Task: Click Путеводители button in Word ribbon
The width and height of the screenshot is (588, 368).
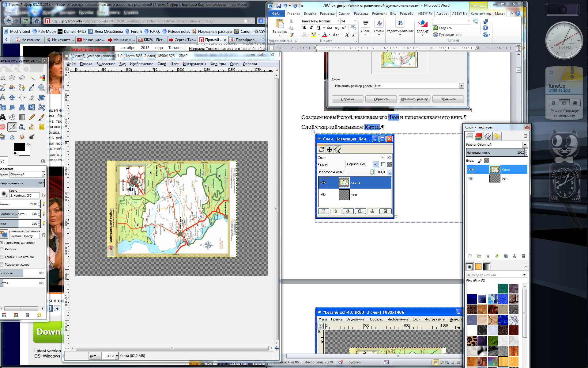Action: pos(447,35)
